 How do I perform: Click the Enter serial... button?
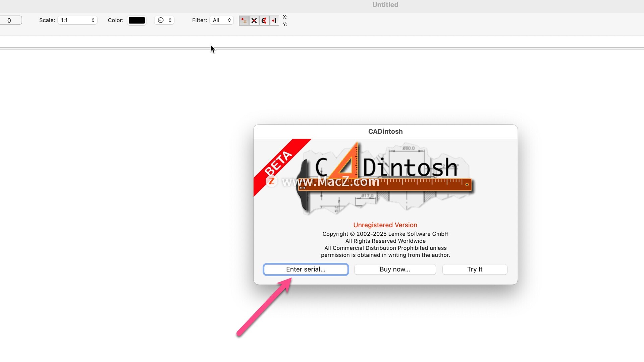tap(306, 269)
